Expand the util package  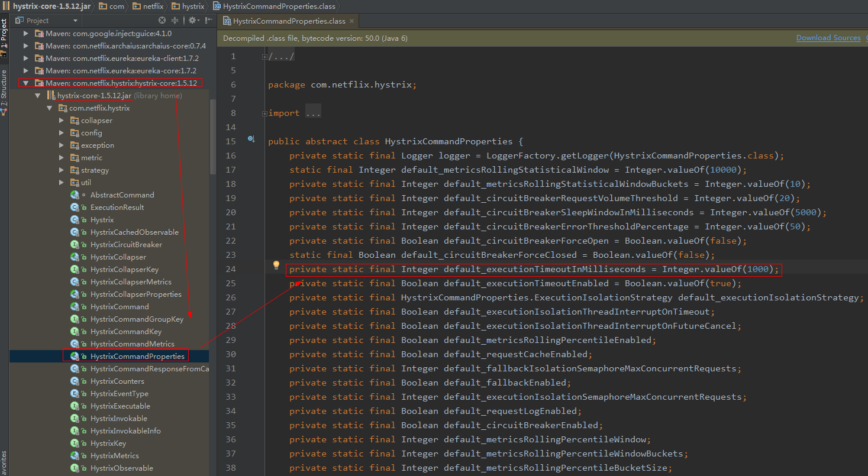[62, 183]
